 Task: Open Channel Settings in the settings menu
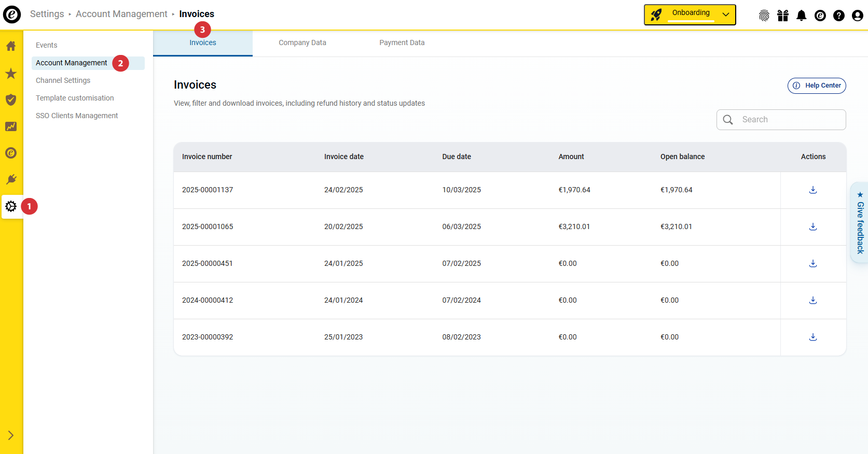(x=63, y=80)
